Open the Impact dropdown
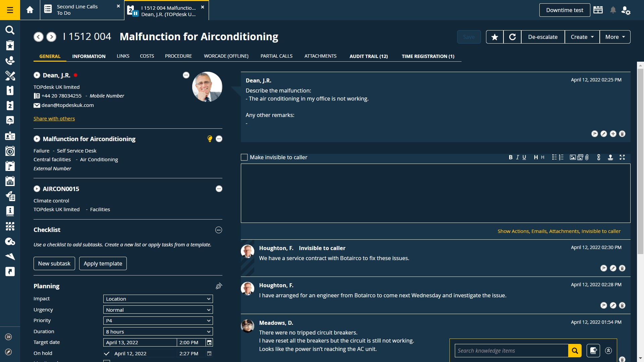 (x=158, y=299)
